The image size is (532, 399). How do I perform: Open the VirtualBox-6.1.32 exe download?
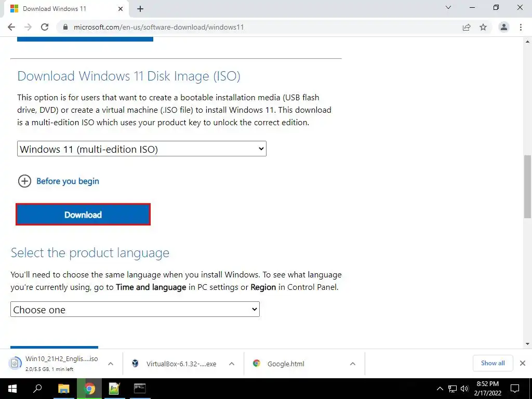pos(176,364)
